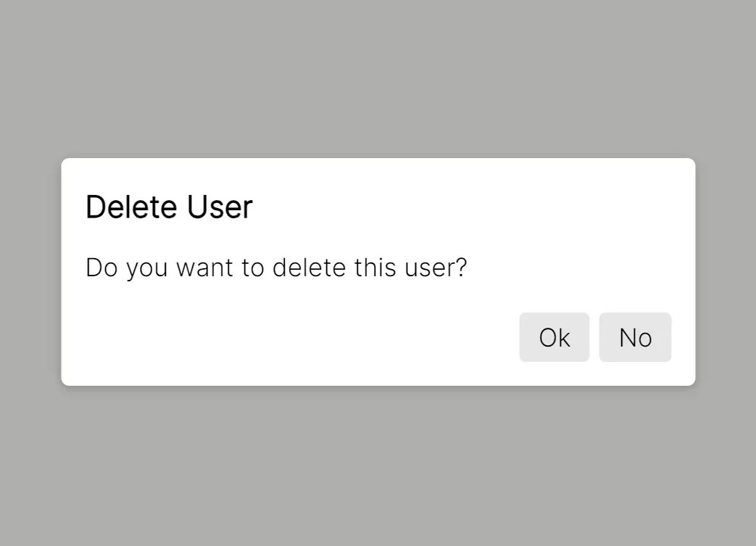Click the gray backdrop right of dialog
Screen dimensions: 756x546
(725, 272)
